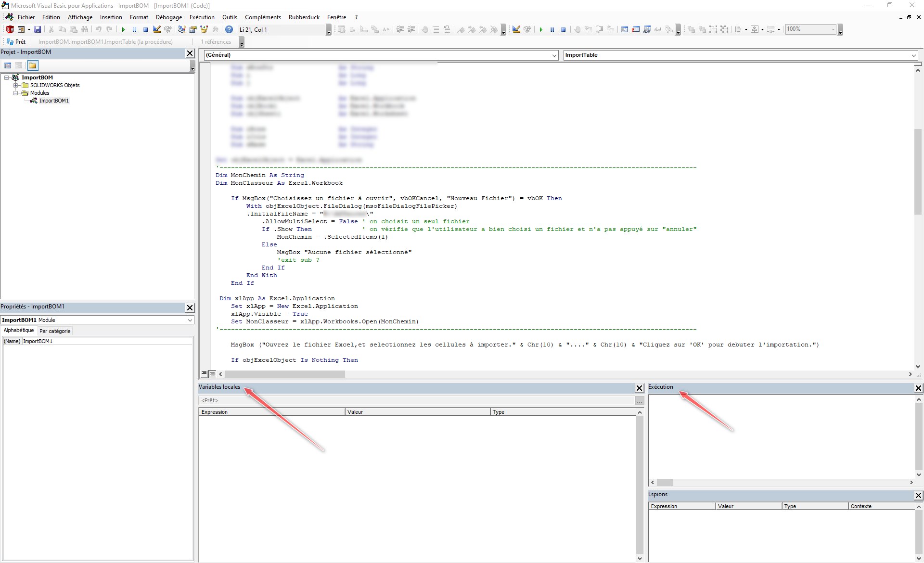This screenshot has width=924, height=563.
Task: Collapse the Modules folder node
Action: coord(15,93)
